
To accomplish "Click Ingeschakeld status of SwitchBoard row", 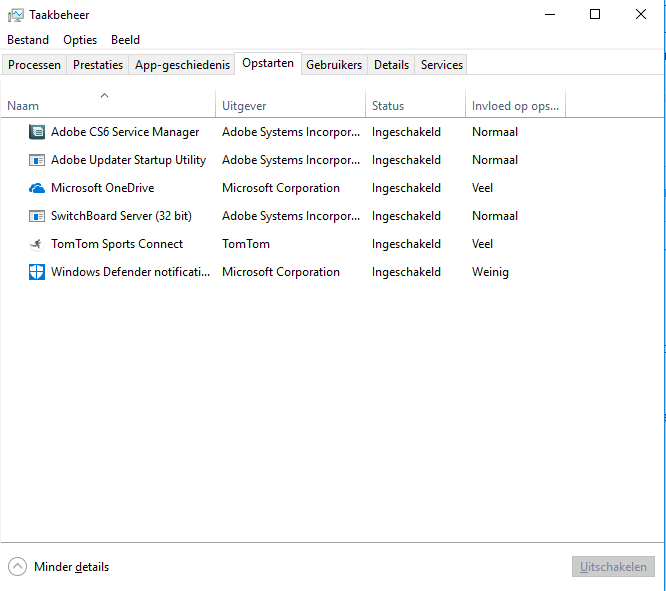I will tap(406, 216).
